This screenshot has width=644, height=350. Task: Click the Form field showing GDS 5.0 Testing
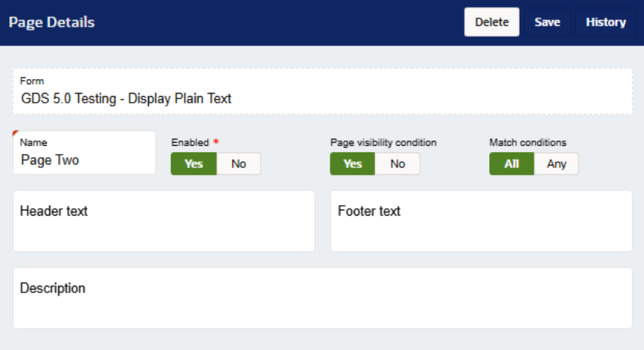coord(322,92)
